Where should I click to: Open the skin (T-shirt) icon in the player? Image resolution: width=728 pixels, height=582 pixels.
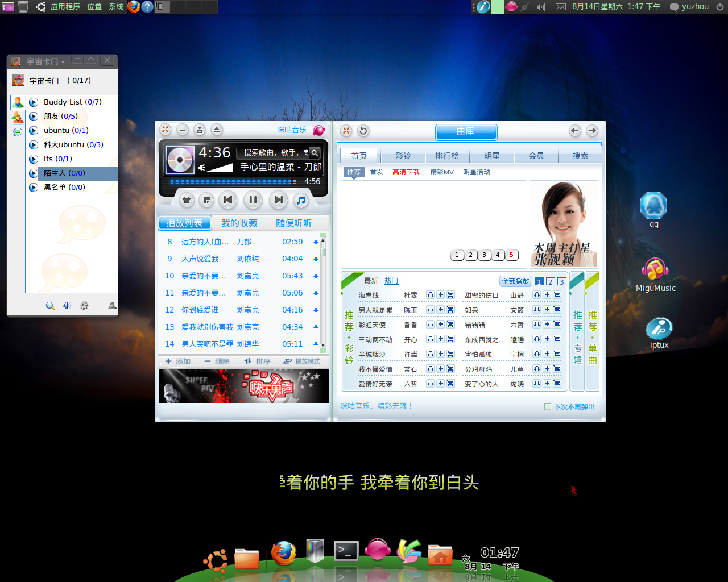(x=187, y=200)
